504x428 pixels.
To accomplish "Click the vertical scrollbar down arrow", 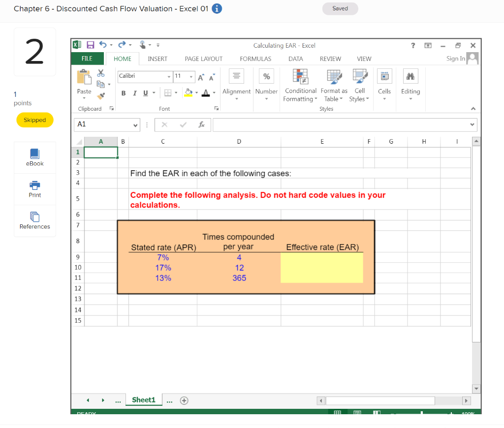I will [x=476, y=389].
